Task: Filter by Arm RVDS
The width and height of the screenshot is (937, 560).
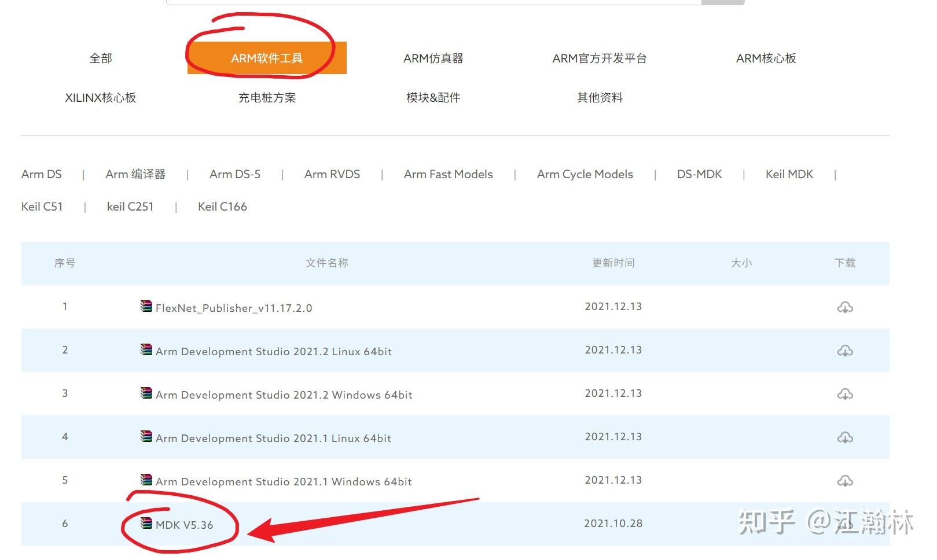Action: pyautogui.click(x=332, y=174)
